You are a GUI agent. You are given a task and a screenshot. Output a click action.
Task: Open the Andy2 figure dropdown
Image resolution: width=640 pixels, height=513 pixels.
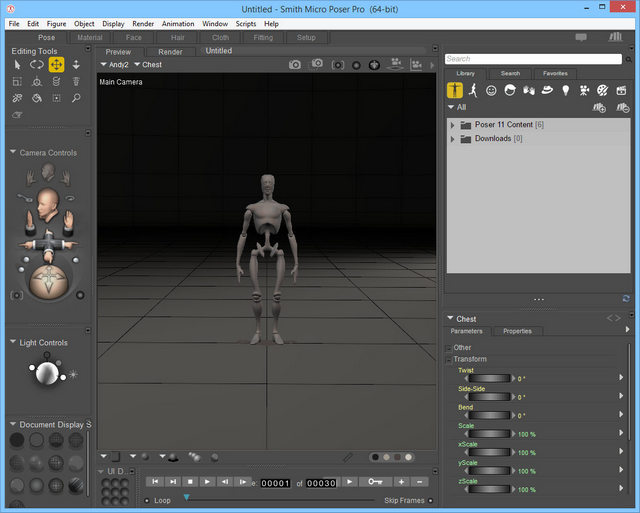tap(116, 65)
